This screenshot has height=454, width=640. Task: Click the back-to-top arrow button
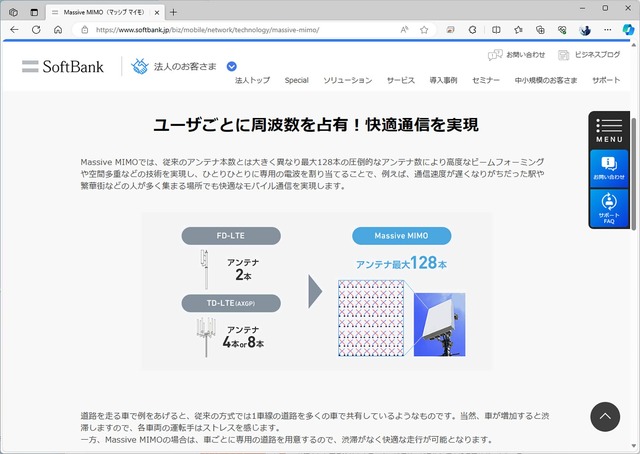click(605, 416)
